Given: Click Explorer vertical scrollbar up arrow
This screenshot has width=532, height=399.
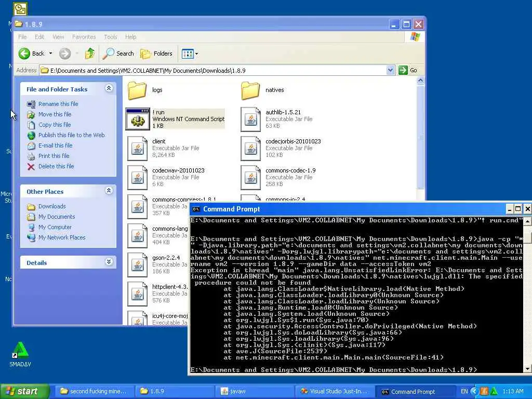Looking at the screenshot, I should pyautogui.click(x=420, y=81).
